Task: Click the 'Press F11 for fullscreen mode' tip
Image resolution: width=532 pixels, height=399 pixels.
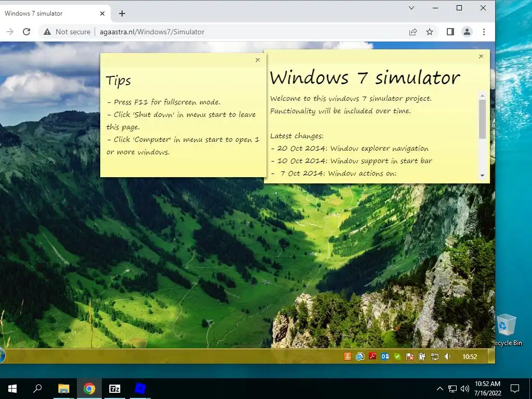Action: pos(164,102)
